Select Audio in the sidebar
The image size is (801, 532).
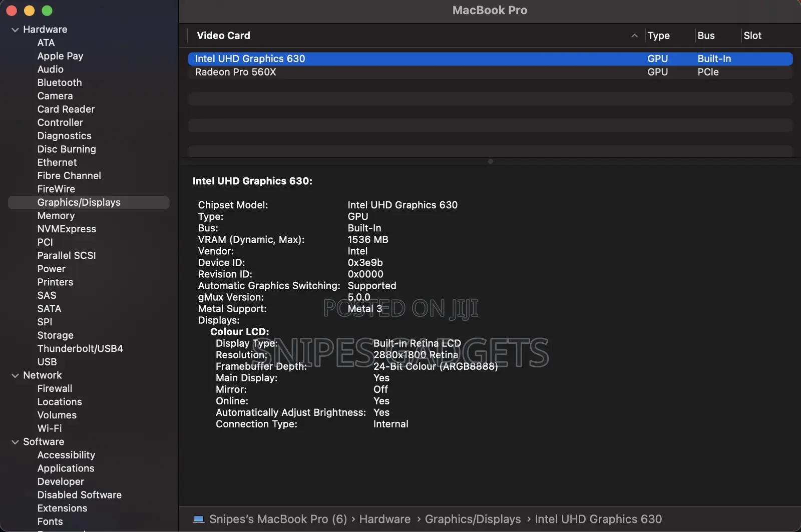coord(51,70)
